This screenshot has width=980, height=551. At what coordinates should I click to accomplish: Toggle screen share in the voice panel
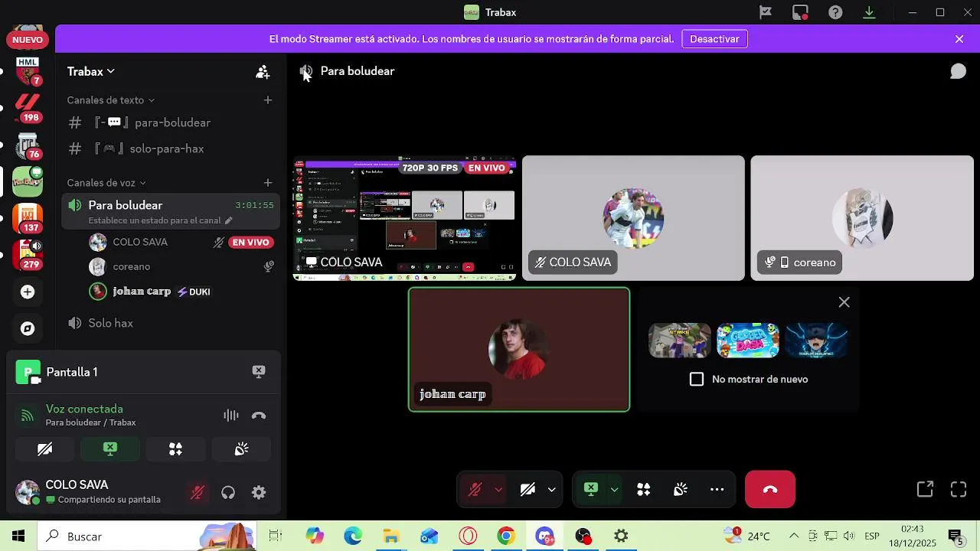[x=110, y=449]
